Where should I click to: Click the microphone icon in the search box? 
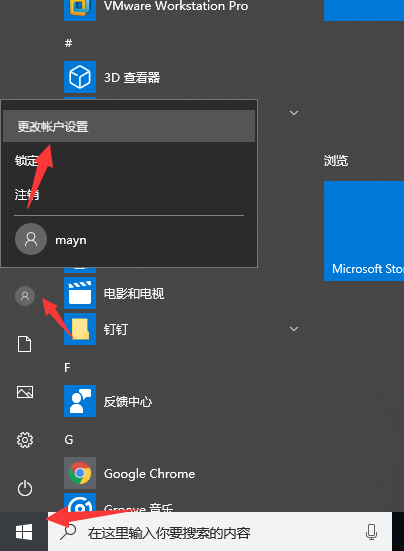(371, 532)
